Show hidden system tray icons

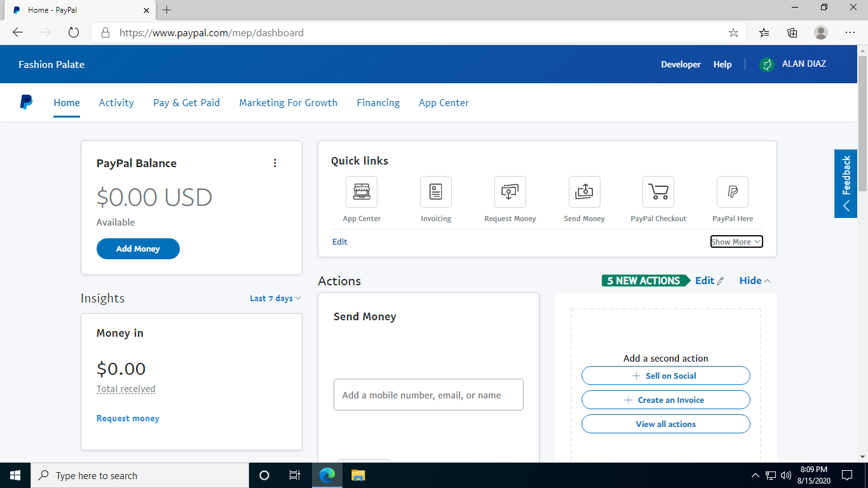[755, 475]
